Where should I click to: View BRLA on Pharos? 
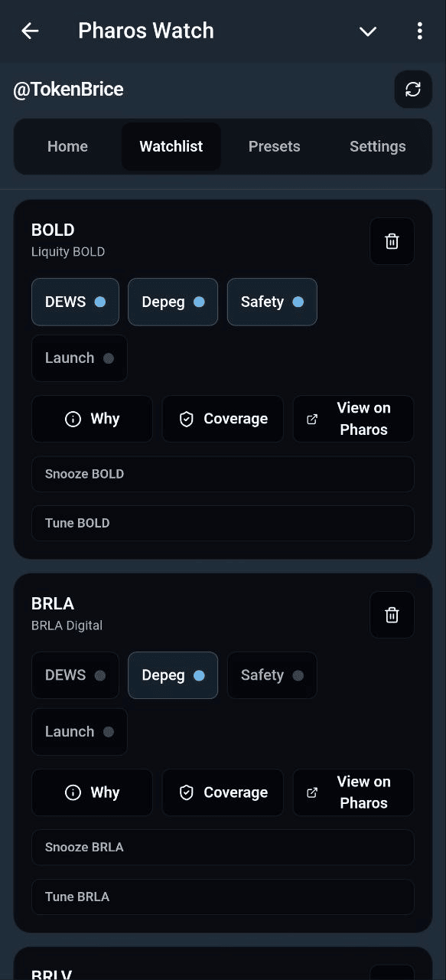[x=353, y=792]
